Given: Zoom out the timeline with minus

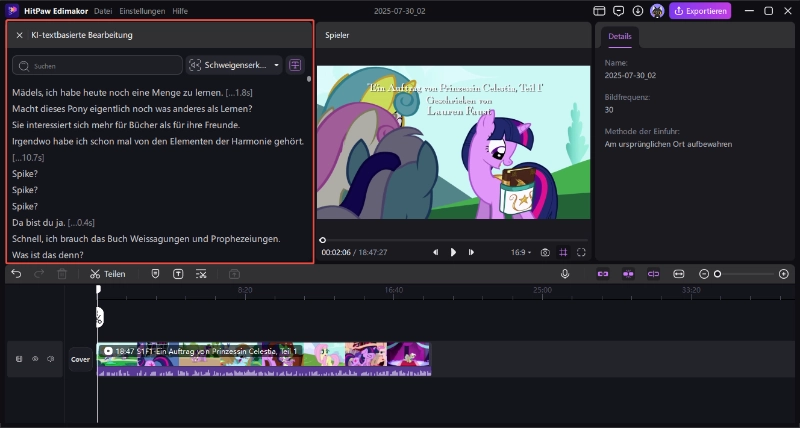Looking at the screenshot, I should 704,274.
